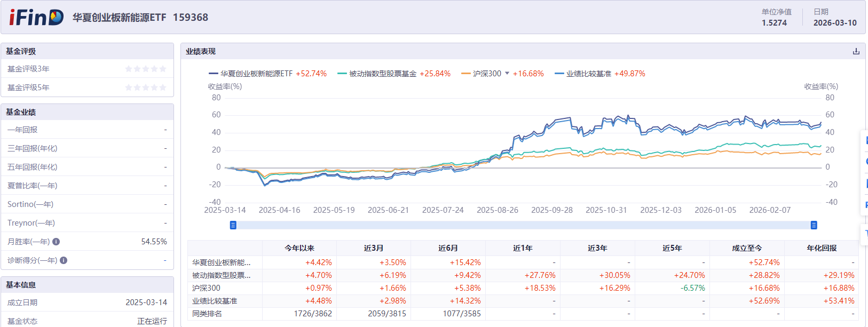Click the 近1年 column header
Viewport: 868px width, 327px height.
click(x=523, y=248)
